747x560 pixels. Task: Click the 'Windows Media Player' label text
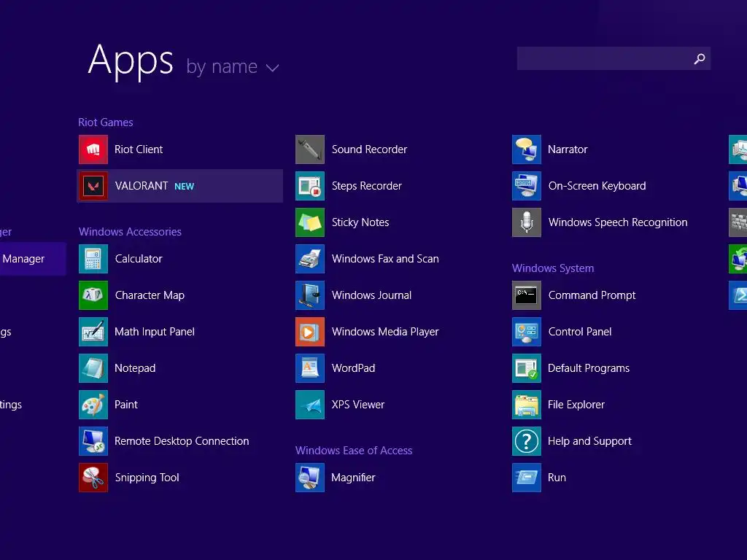[385, 332]
